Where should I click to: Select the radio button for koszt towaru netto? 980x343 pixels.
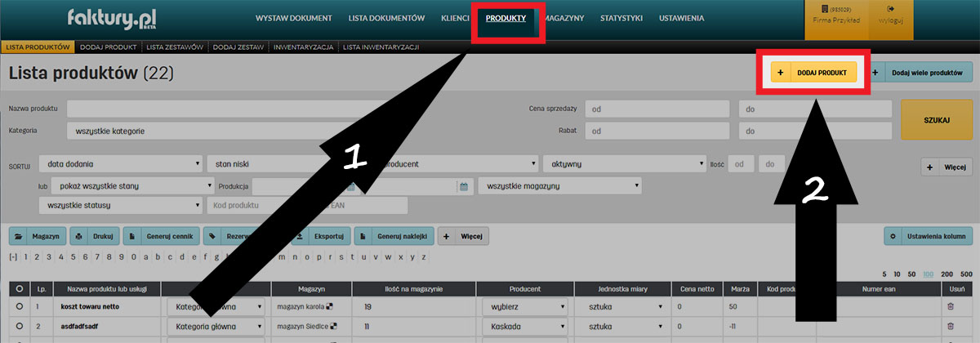click(19, 306)
